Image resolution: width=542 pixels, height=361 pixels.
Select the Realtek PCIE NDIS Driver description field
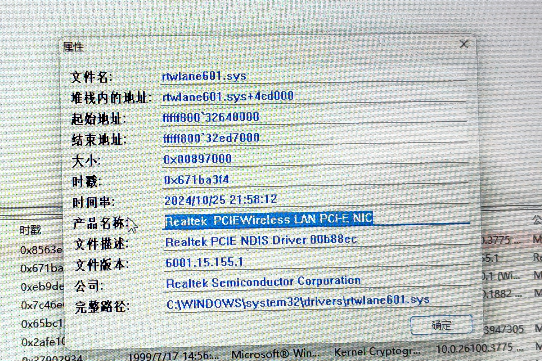(x=317, y=240)
